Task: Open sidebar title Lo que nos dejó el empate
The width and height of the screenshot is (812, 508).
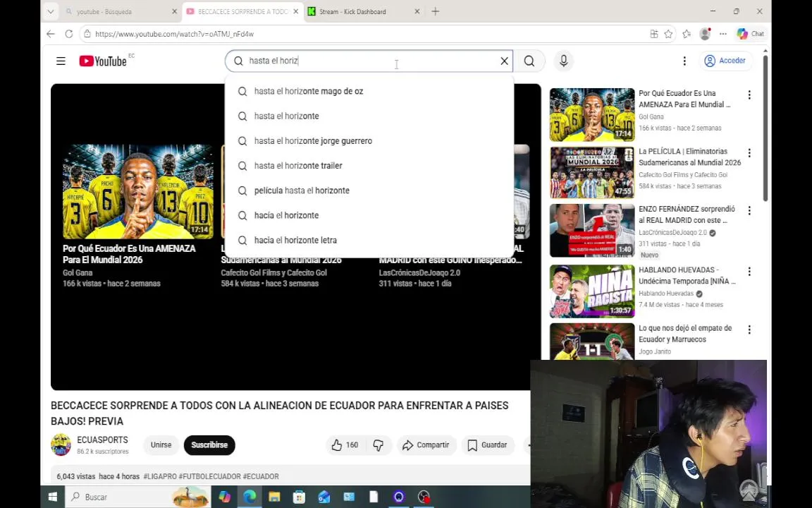Action: click(685, 334)
